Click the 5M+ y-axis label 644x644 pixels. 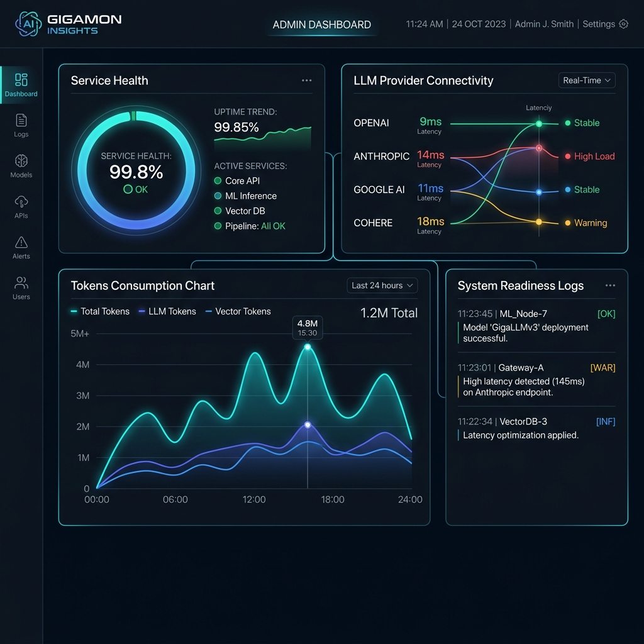(x=80, y=333)
